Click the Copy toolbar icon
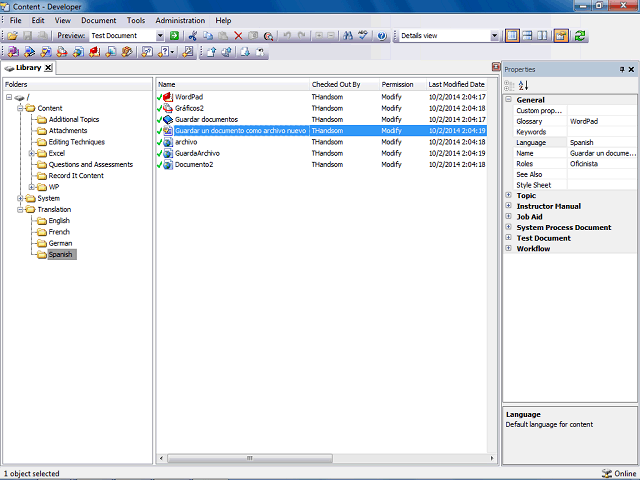The image size is (640, 480). click(x=208, y=36)
